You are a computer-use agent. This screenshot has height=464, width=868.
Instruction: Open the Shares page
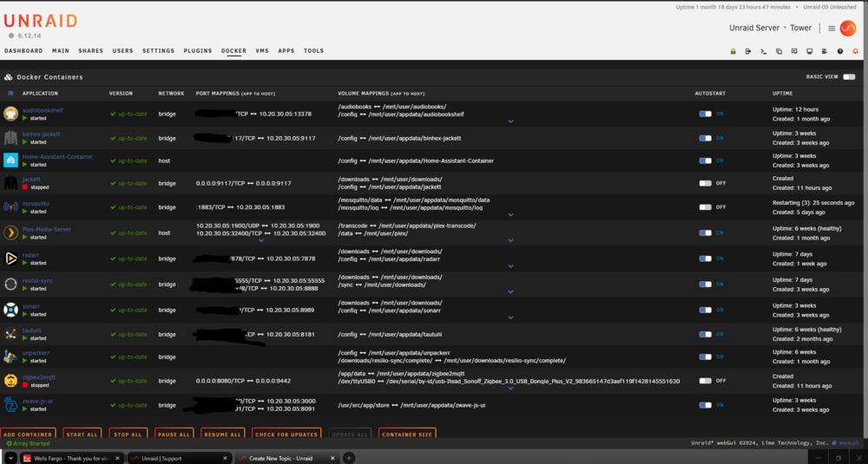[x=91, y=51]
